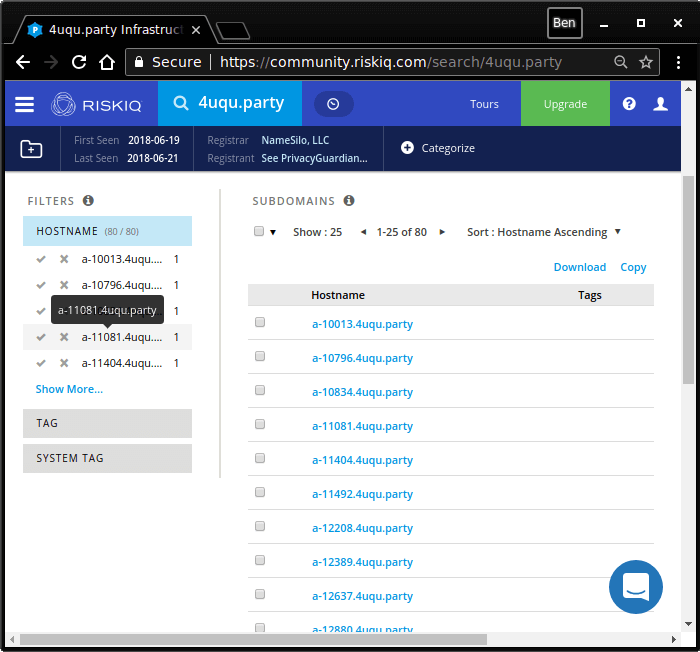Include a-10013.4uqu filter with checkmark icon
This screenshot has height=652, width=700.
click(41, 259)
